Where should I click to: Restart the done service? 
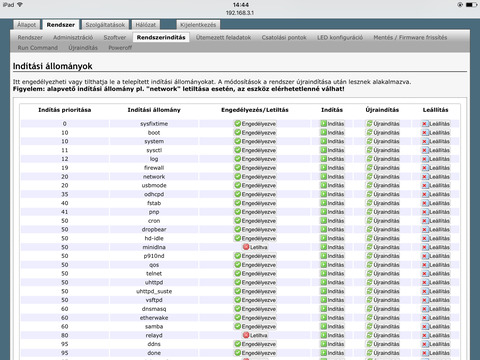point(383,353)
